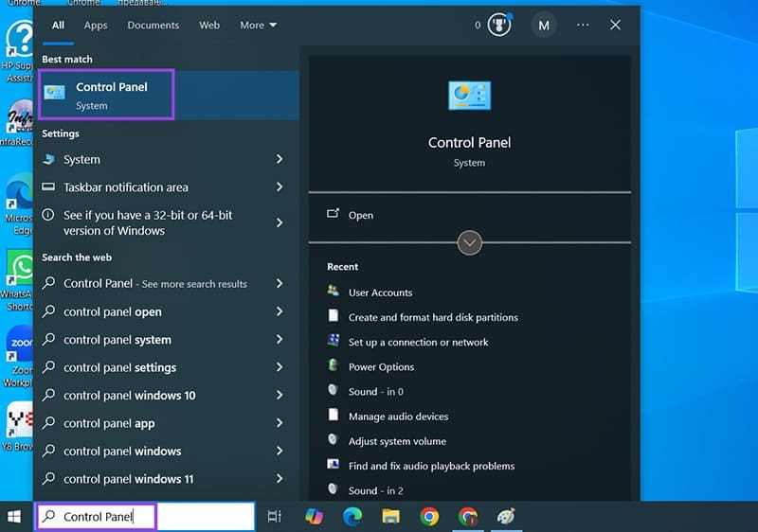Image resolution: width=758 pixels, height=532 pixels.
Task: Click the rewards trophy icon in search header
Action: (x=498, y=26)
